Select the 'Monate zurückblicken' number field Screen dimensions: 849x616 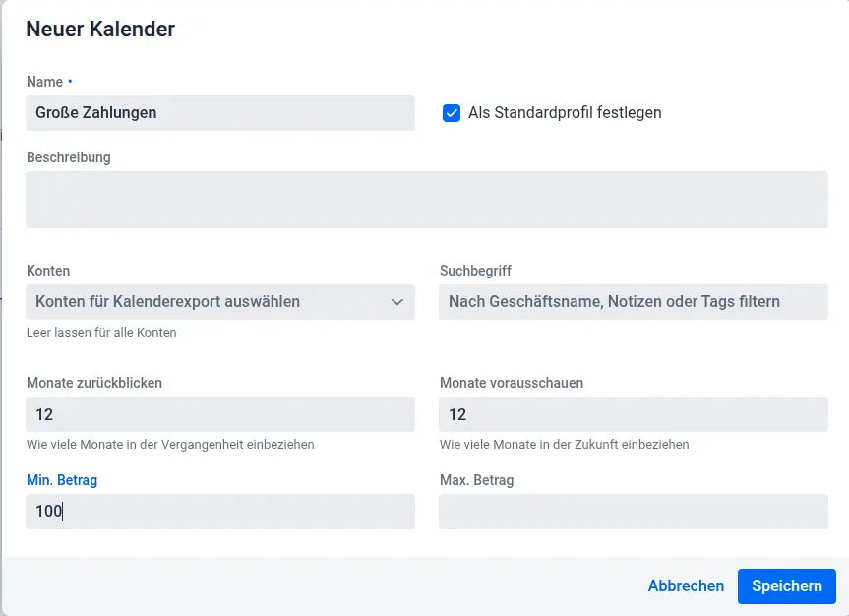(x=219, y=414)
